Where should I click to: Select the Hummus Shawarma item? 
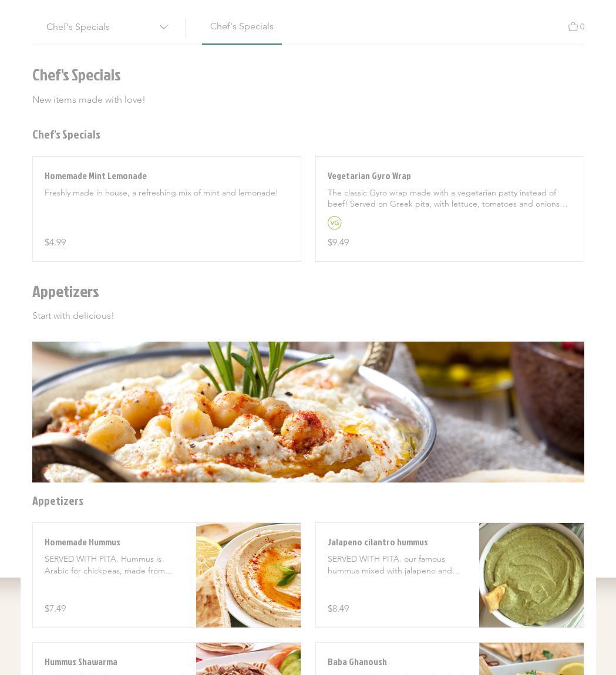167,659
